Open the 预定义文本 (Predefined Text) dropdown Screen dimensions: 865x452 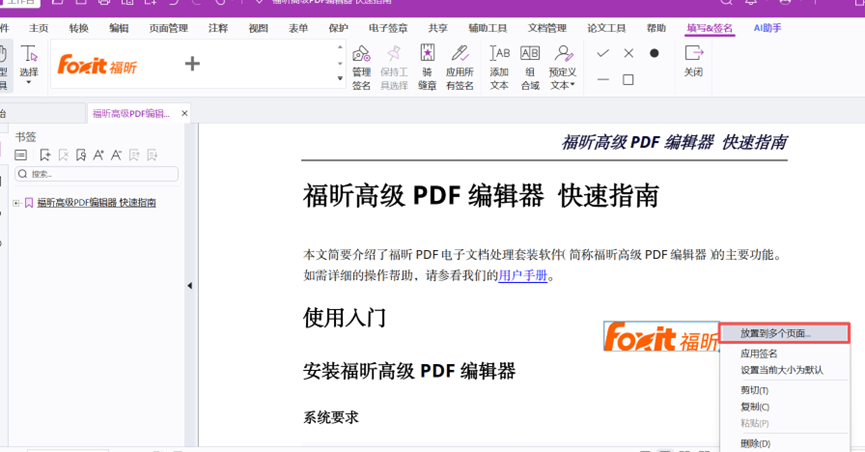(564, 66)
